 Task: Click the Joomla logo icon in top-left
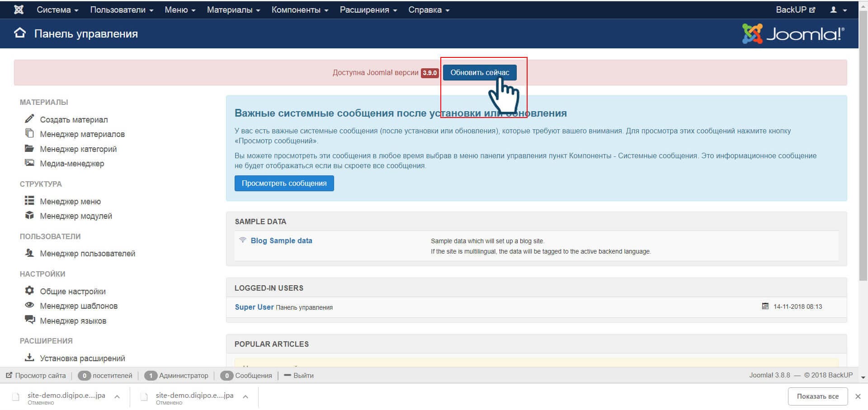(x=19, y=9)
